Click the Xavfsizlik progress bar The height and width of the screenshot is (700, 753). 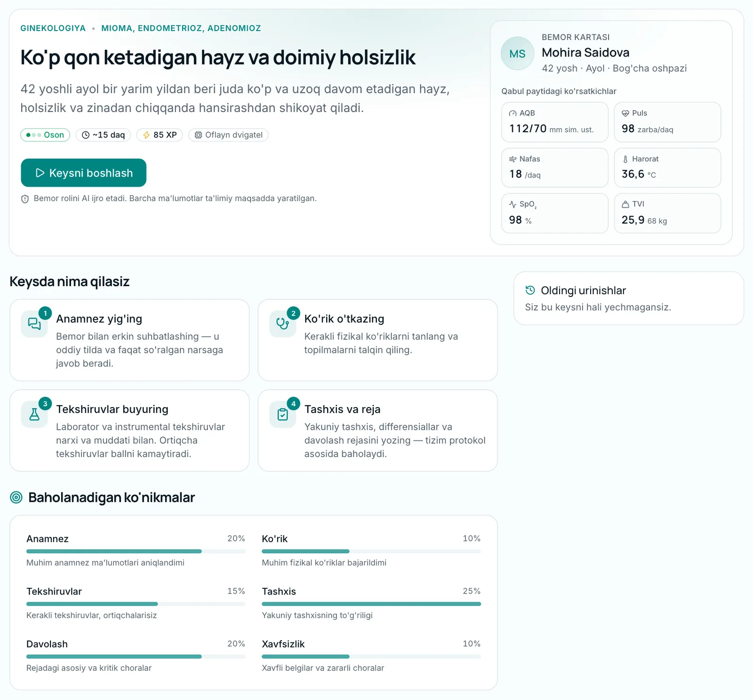(371, 657)
